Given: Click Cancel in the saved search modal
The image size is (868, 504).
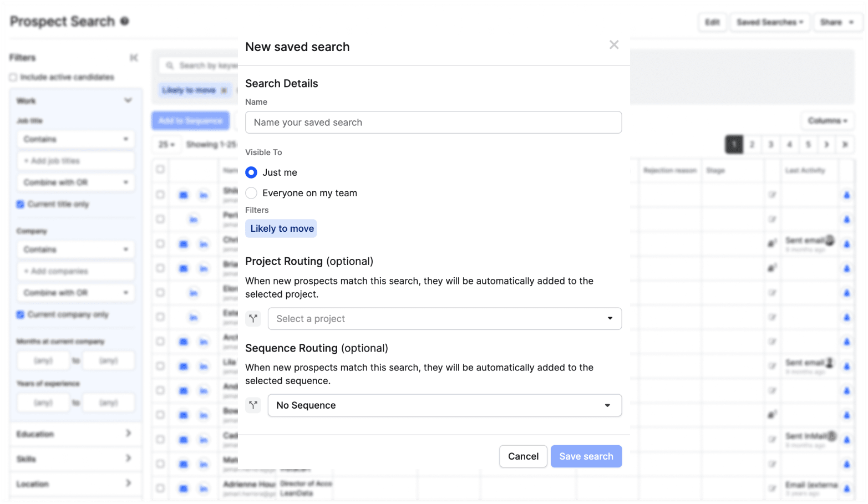Looking at the screenshot, I should 523,456.
